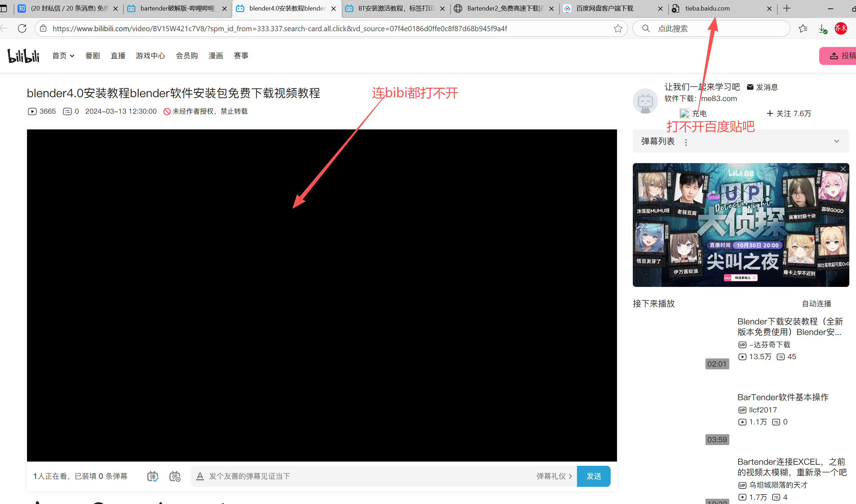Click the browser 点此搜索 search box

[711, 28]
